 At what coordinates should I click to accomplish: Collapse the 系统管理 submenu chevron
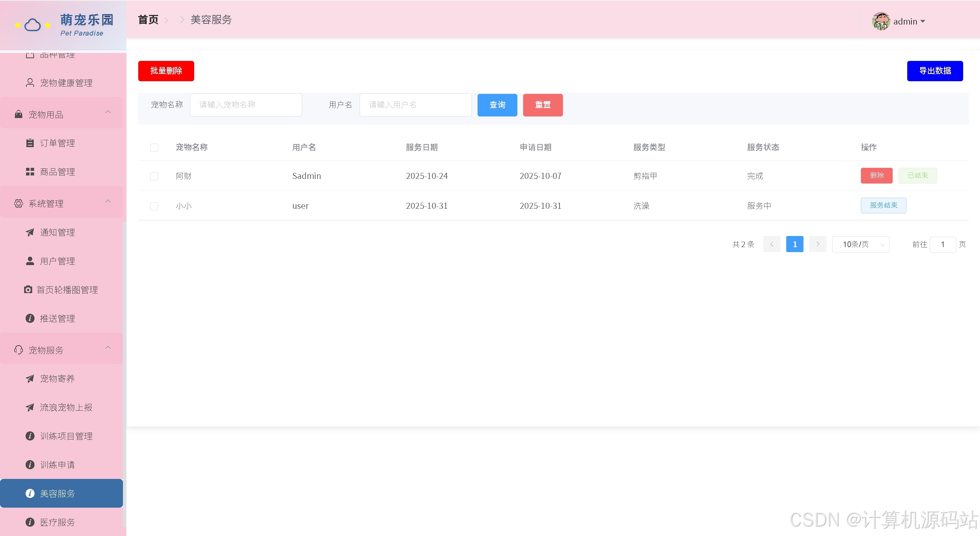(x=108, y=201)
